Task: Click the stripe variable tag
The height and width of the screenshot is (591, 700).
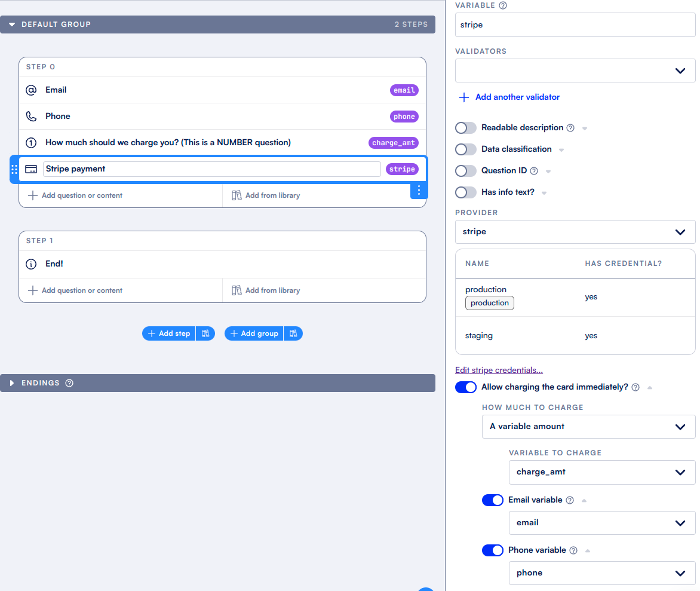Action: pos(402,169)
